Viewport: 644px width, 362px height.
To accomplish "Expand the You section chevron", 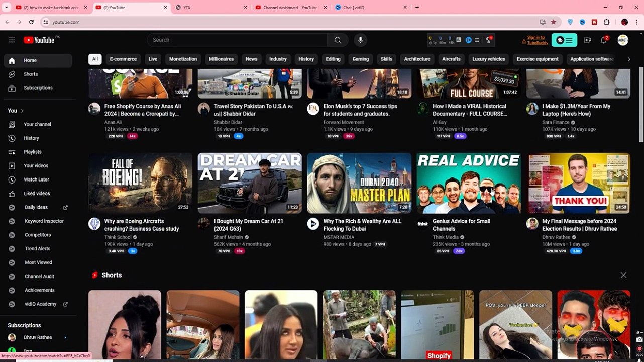I will pos(22,111).
